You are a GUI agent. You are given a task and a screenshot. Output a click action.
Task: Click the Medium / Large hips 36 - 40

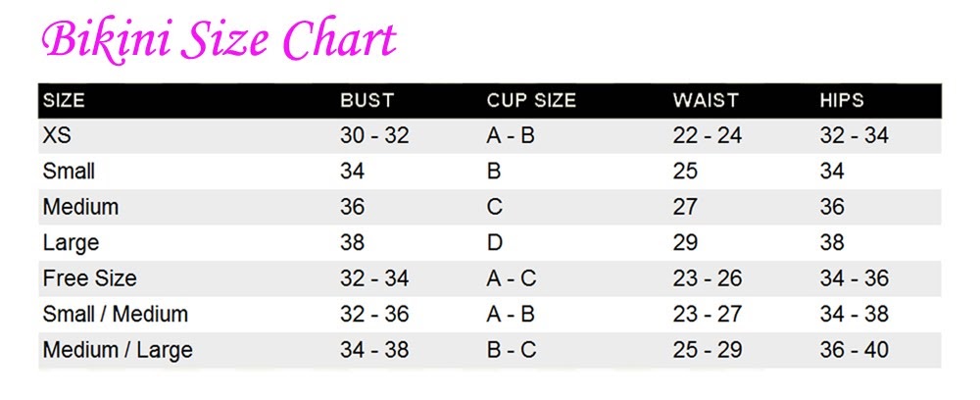(854, 350)
